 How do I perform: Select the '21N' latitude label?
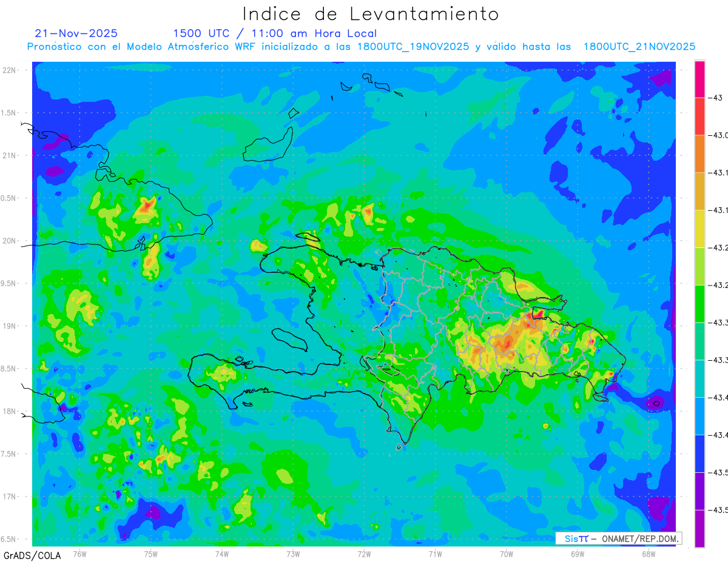coord(10,155)
